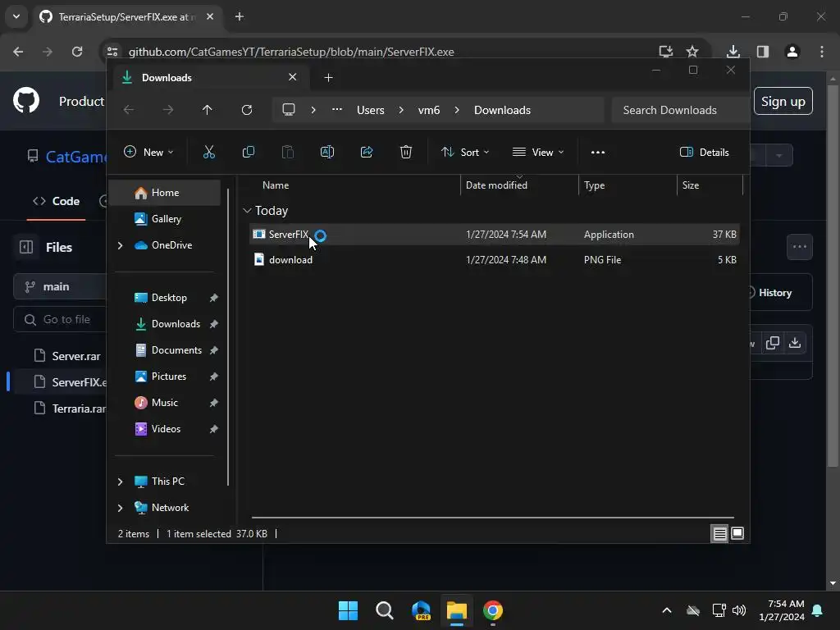The image size is (840, 630).
Task: Click the PC monitor icon in address bar
Action: point(289,110)
